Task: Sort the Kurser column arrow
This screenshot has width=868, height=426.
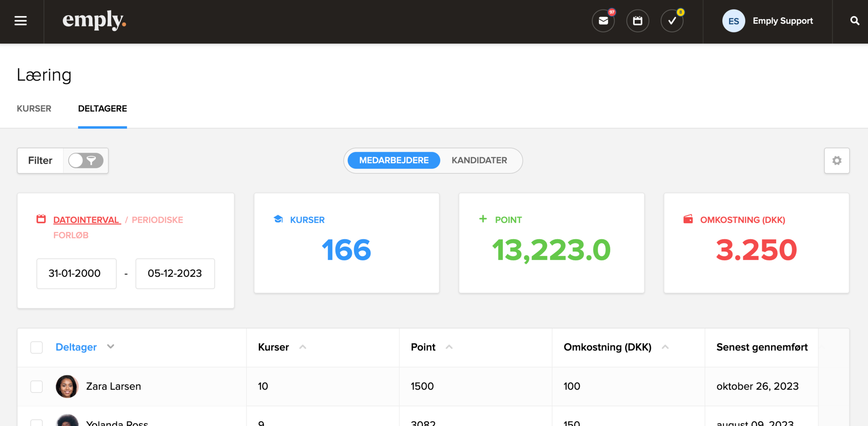Action: point(303,347)
